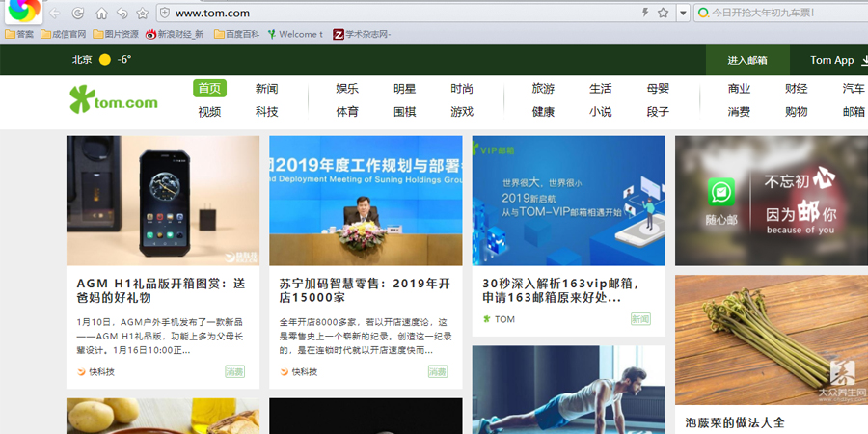868x434 pixels.
Task: Click the 北京 city label
Action: click(82, 60)
